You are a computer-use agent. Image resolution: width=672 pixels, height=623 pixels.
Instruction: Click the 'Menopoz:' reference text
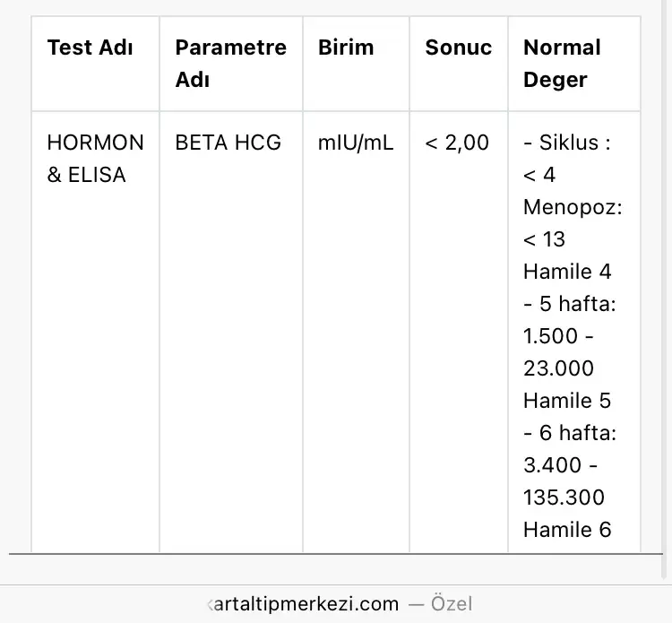pos(572,207)
